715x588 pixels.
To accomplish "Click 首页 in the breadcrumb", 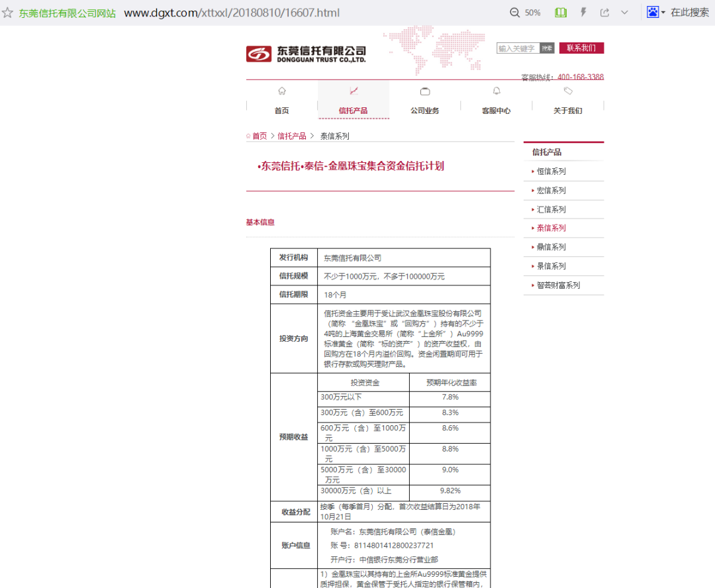I will pos(260,136).
